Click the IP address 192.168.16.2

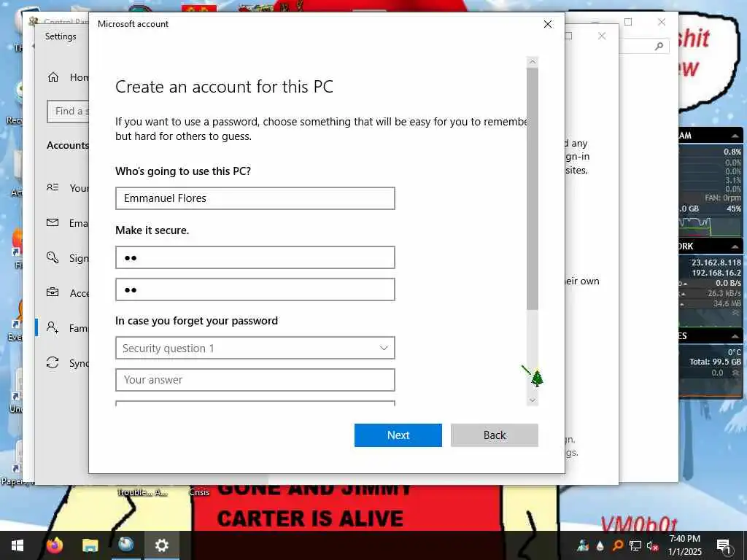716,273
